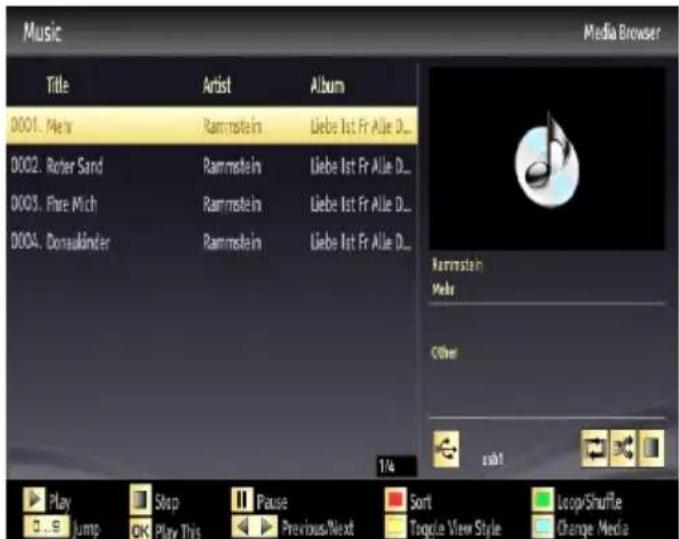The height and width of the screenshot is (539, 679).
Task: Click the Loop/Shuffle label
Action: (589, 502)
